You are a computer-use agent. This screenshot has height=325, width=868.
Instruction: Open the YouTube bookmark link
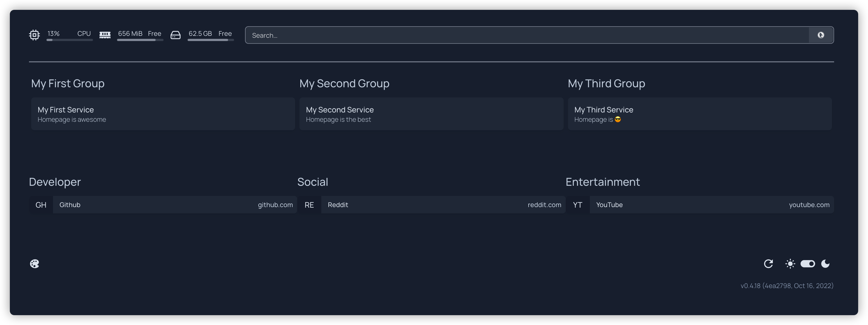click(x=700, y=205)
